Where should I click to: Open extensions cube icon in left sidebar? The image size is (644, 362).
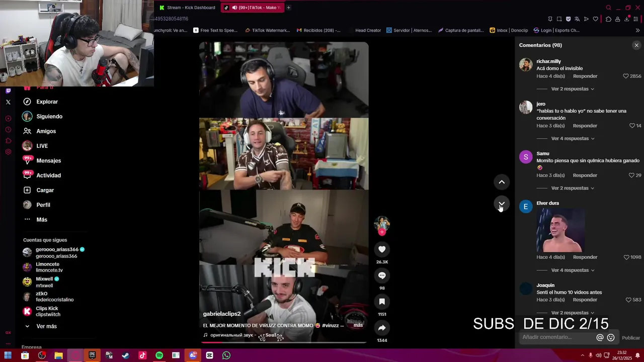click(8, 141)
